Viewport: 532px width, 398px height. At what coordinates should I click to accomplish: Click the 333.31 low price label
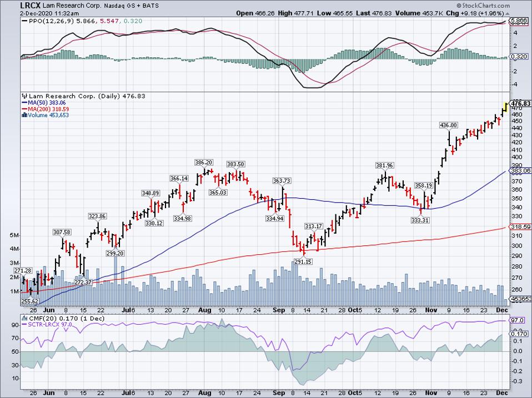[420, 220]
